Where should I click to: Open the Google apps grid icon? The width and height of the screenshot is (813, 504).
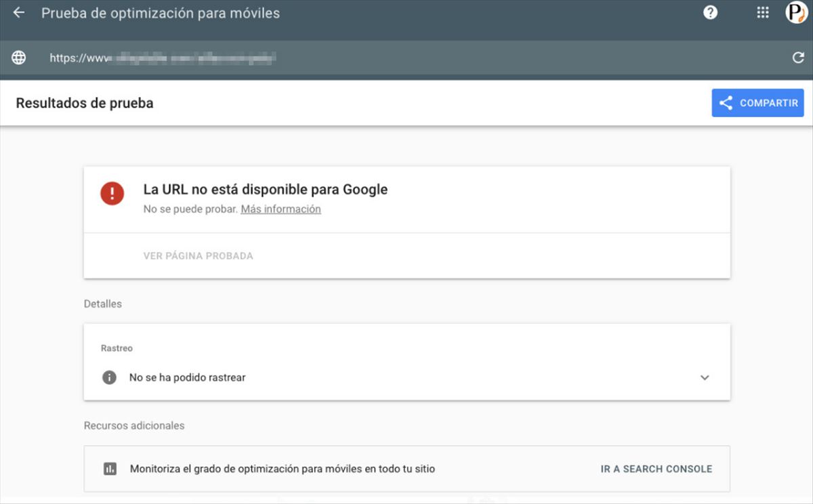pos(762,13)
